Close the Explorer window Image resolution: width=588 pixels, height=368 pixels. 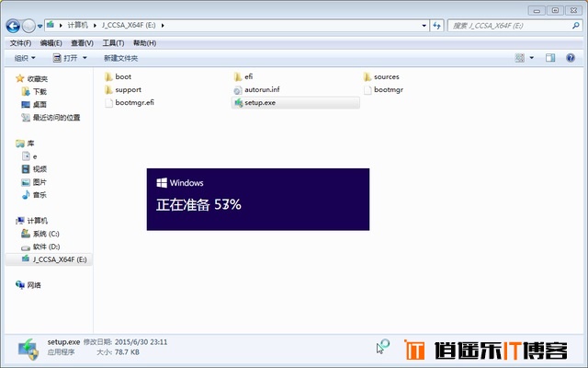[x=573, y=10]
